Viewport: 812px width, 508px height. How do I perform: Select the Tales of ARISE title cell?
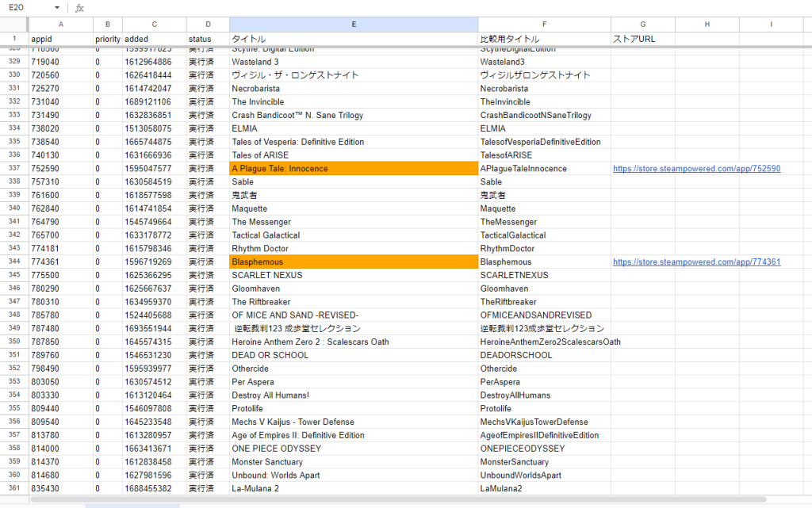pos(354,155)
